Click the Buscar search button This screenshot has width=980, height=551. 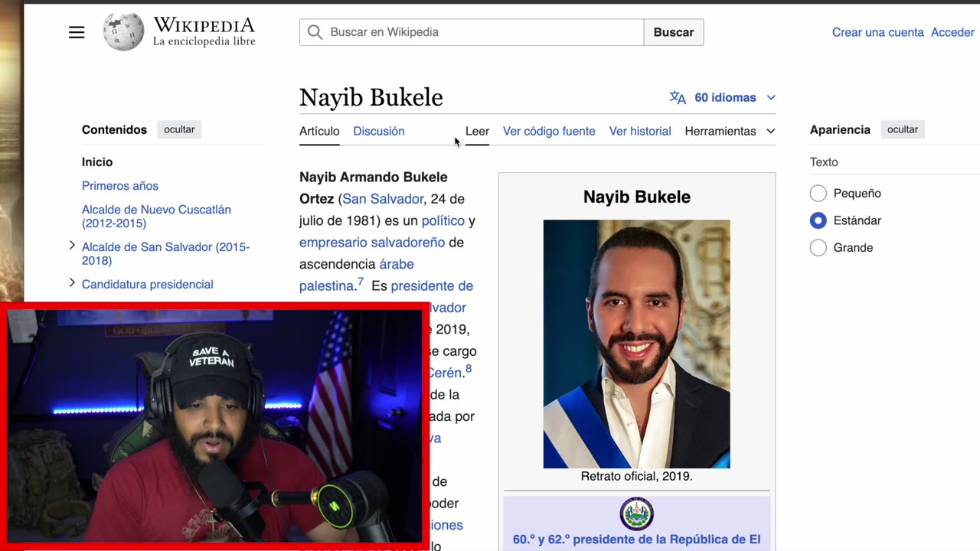click(674, 32)
